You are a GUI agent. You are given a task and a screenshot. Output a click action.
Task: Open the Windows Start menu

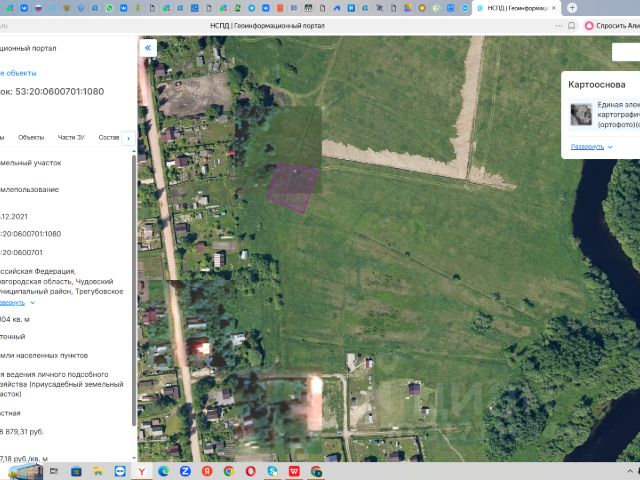click(20, 470)
